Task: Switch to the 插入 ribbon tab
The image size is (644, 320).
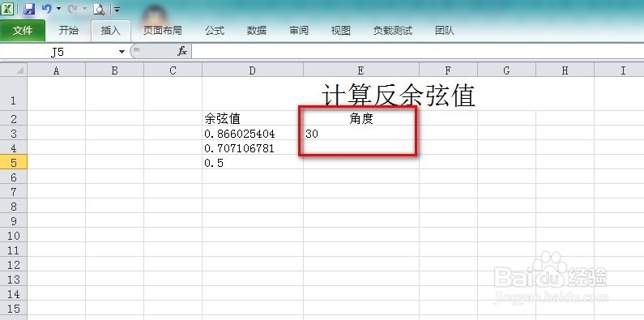Action: pos(111,31)
